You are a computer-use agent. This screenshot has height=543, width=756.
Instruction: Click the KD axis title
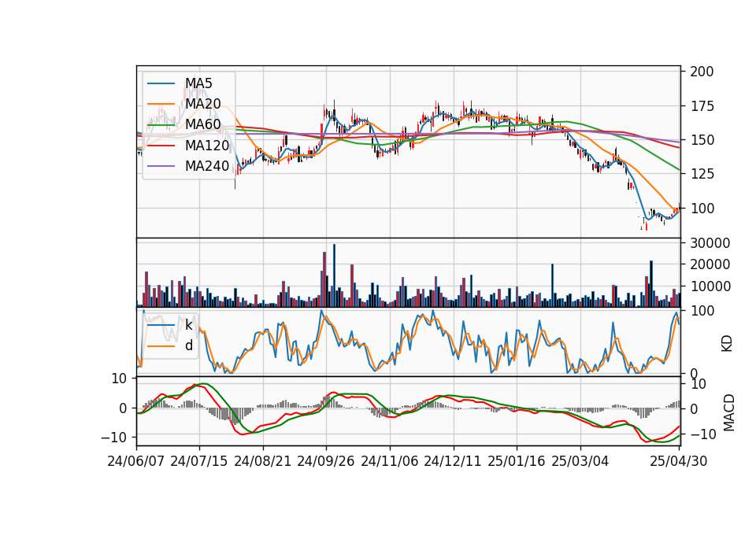click(x=727, y=343)
